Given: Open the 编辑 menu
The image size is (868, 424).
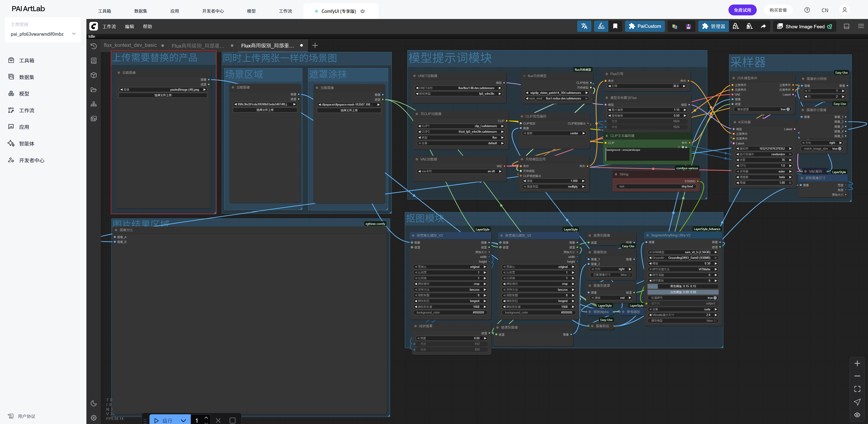Looking at the screenshot, I should click(129, 27).
